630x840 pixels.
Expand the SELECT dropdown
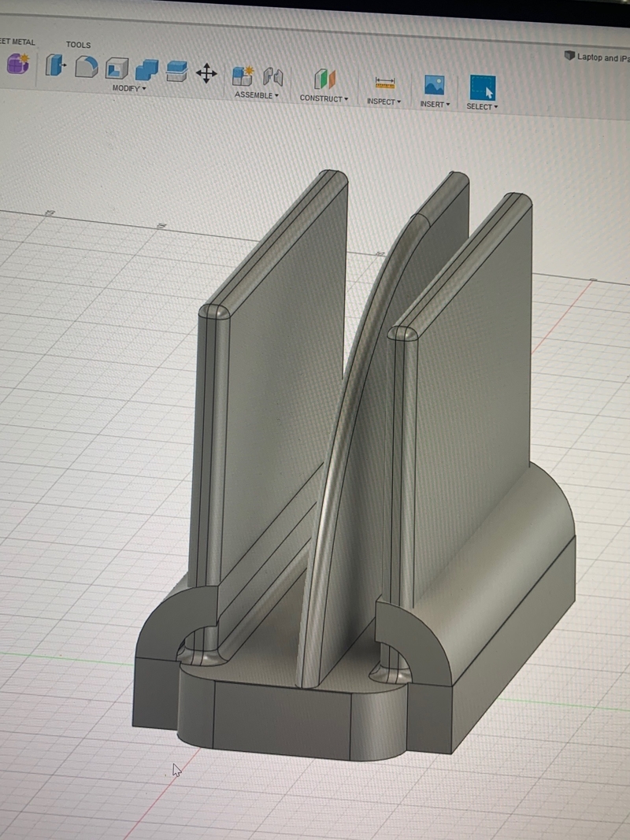coord(482,106)
